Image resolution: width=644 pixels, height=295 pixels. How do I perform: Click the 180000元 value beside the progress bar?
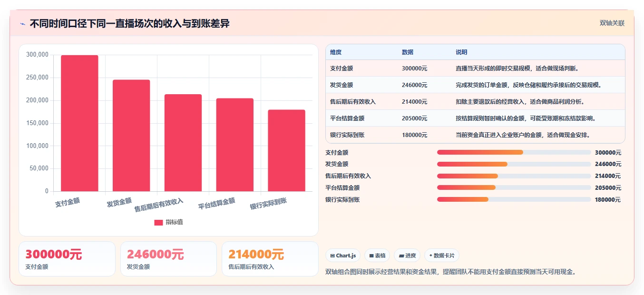(608, 200)
